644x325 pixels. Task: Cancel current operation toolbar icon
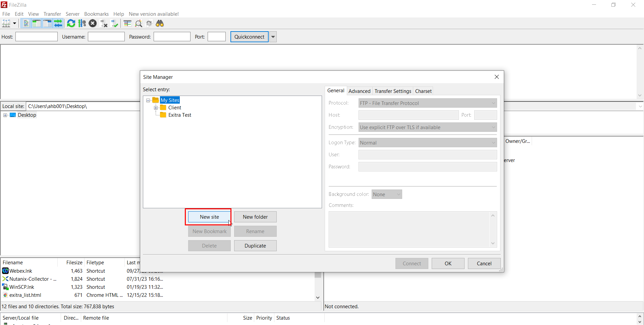click(x=93, y=23)
